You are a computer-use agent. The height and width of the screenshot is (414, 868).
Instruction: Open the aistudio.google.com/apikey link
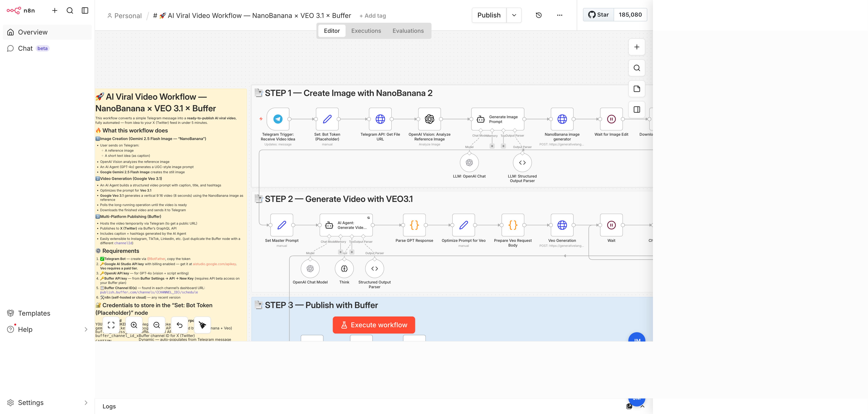pos(214,264)
